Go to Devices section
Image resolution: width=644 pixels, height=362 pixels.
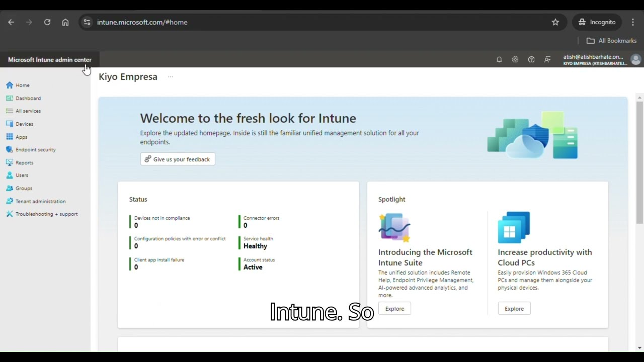click(x=20, y=124)
